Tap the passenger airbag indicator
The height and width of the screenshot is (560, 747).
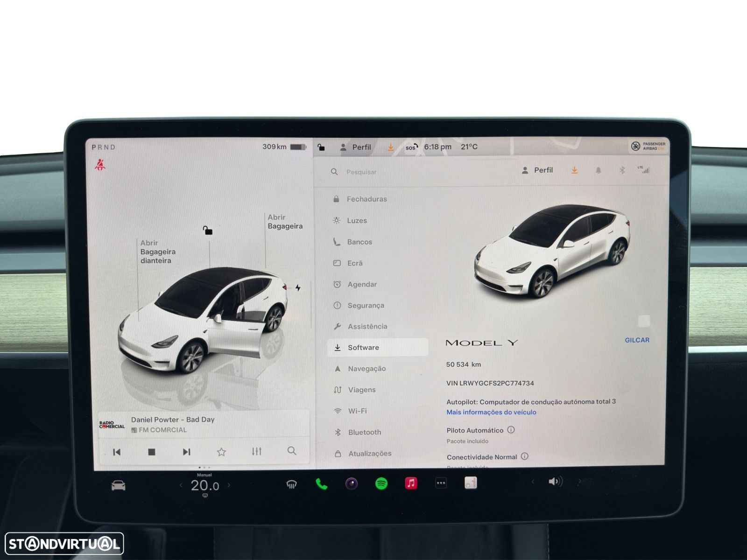pos(648,146)
